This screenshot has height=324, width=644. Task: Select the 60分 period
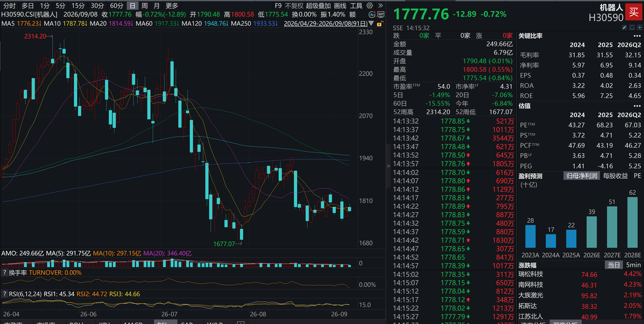[117, 6]
